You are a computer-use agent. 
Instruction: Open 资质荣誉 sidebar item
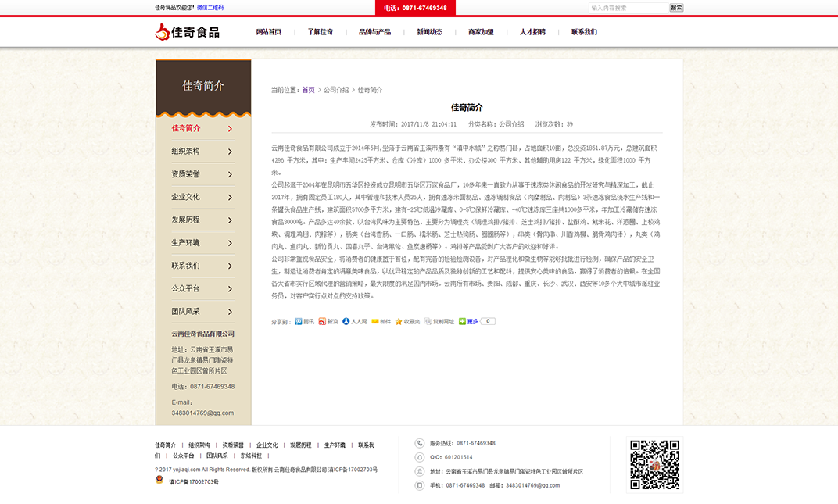pyautogui.click(x=202, y=174)
